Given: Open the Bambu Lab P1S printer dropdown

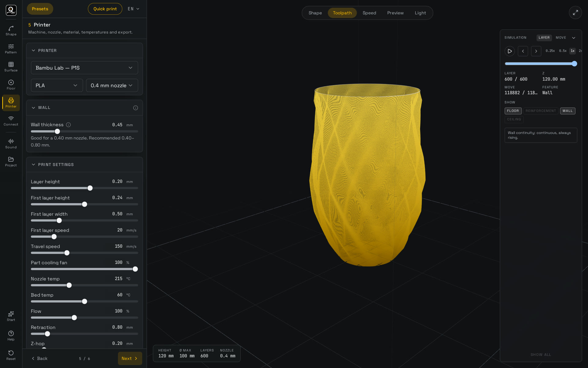Looking at the screenshot, I should tap(84, 68).
